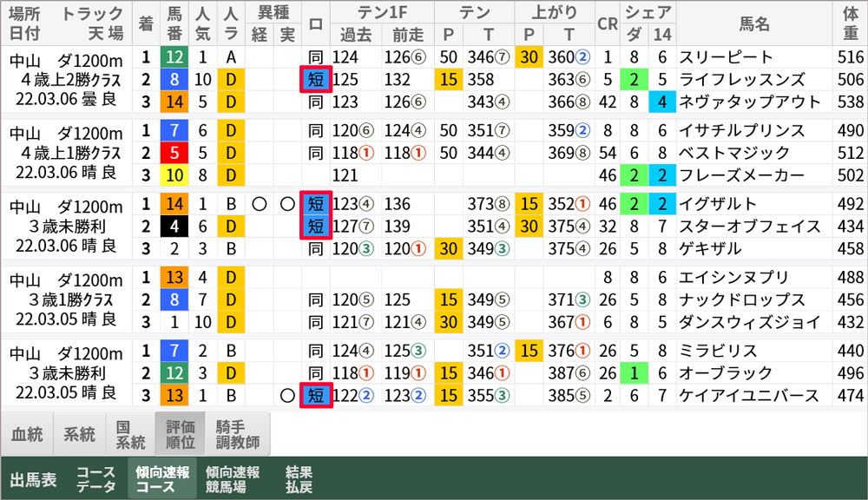Click the 異種 header

273,12
